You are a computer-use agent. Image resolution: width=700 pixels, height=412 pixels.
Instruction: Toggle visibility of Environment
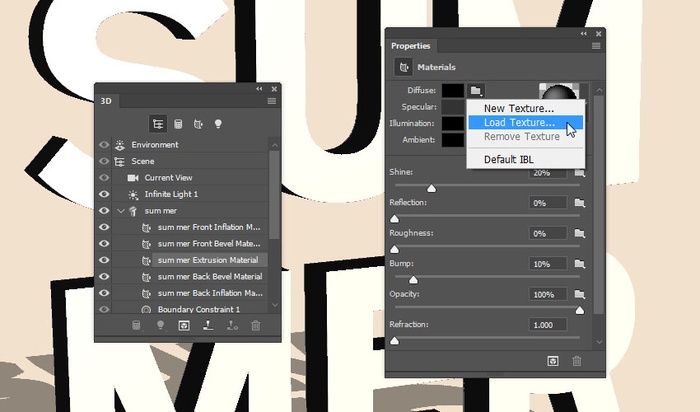104,145
